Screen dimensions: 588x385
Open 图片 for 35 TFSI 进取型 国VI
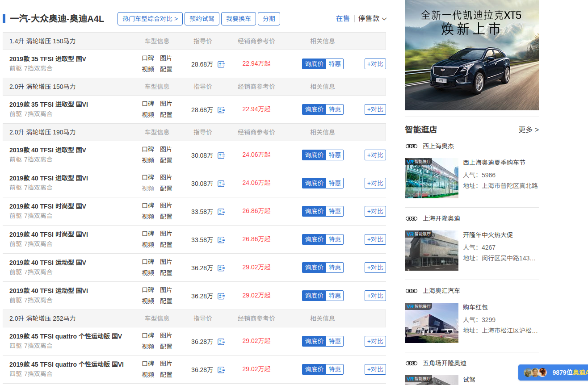coord(166,104)
